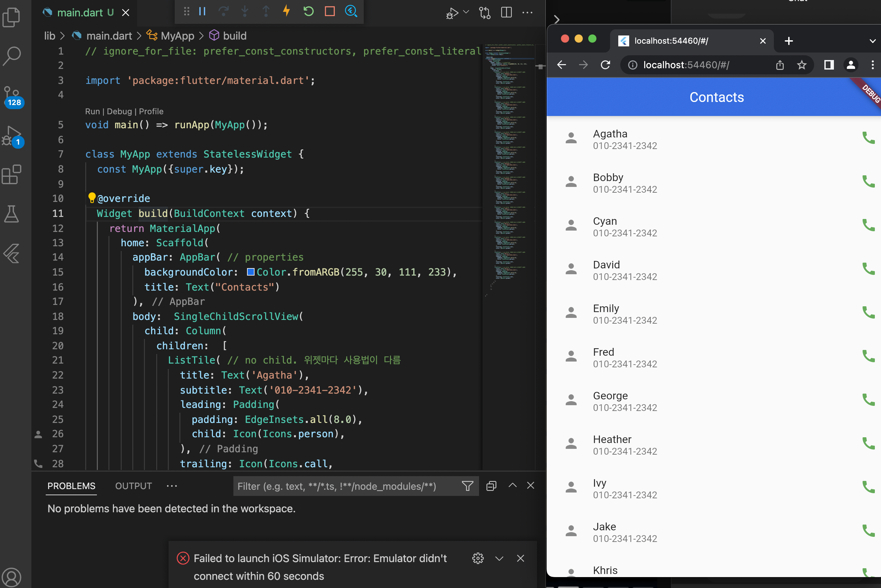The height and width of the screenshot is (588, 881).
Task: Open Run and Debug view
Action: click(12, 136)
